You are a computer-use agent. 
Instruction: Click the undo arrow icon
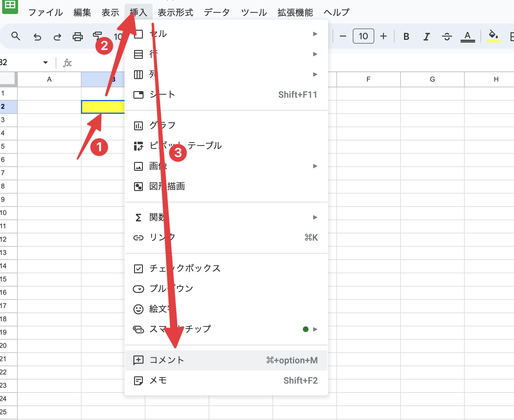37,37
